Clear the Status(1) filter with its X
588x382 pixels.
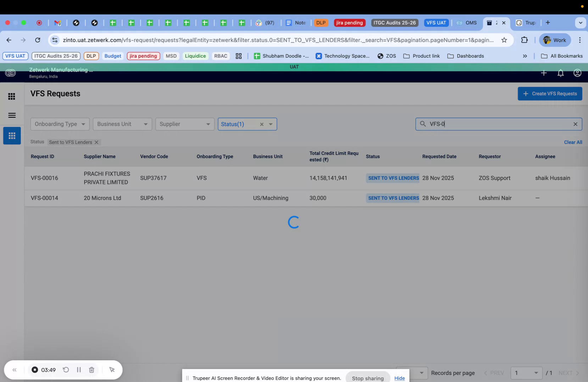pyautogui.click(x=261, y=124)
